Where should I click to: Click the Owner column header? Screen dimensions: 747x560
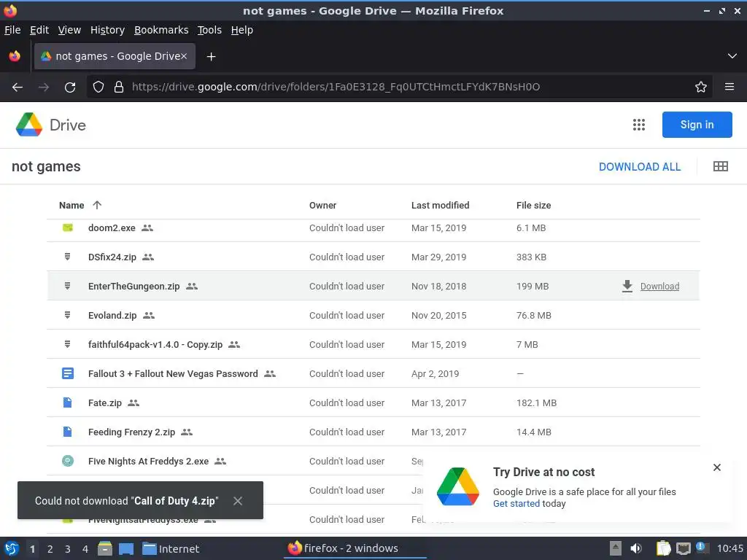click(x=322, y=205)
